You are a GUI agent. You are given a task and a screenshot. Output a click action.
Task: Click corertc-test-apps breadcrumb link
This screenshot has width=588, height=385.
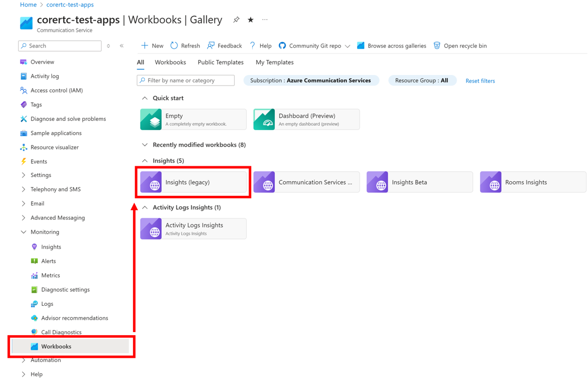click(69, 4)
